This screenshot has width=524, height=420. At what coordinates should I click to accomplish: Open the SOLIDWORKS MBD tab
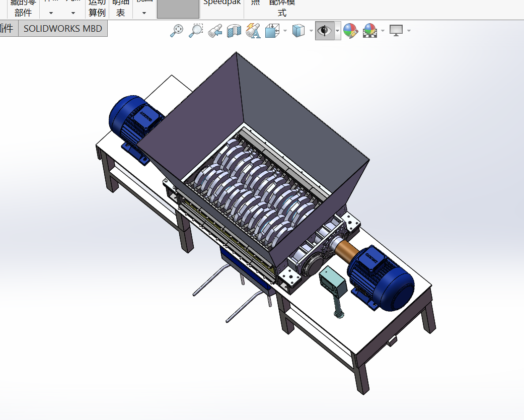click(63, 28)
